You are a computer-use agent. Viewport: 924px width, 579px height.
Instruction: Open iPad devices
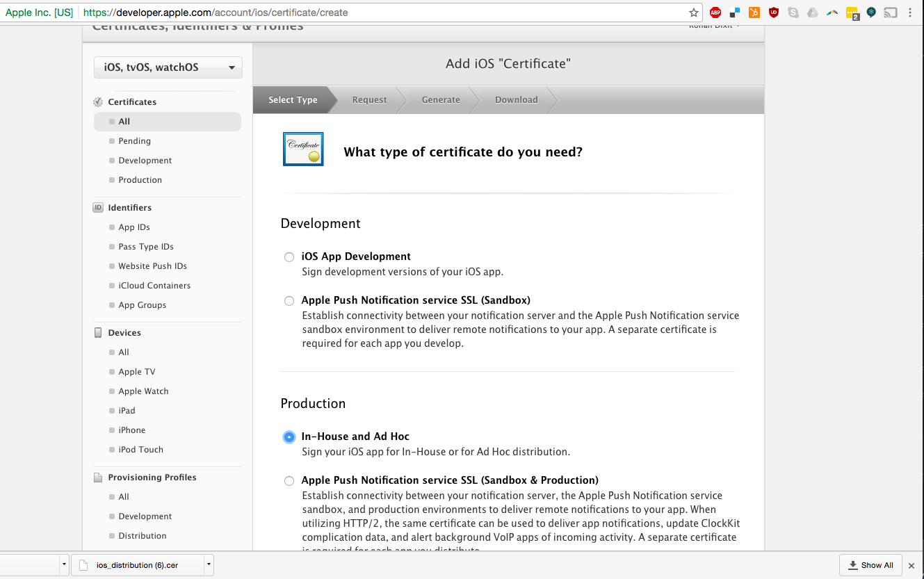(127, 411)
